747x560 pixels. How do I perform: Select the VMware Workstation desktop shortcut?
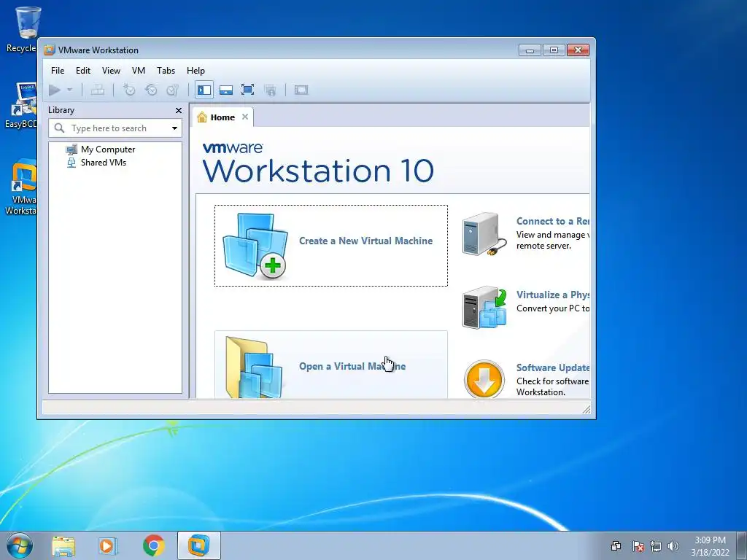coord(22,187)
